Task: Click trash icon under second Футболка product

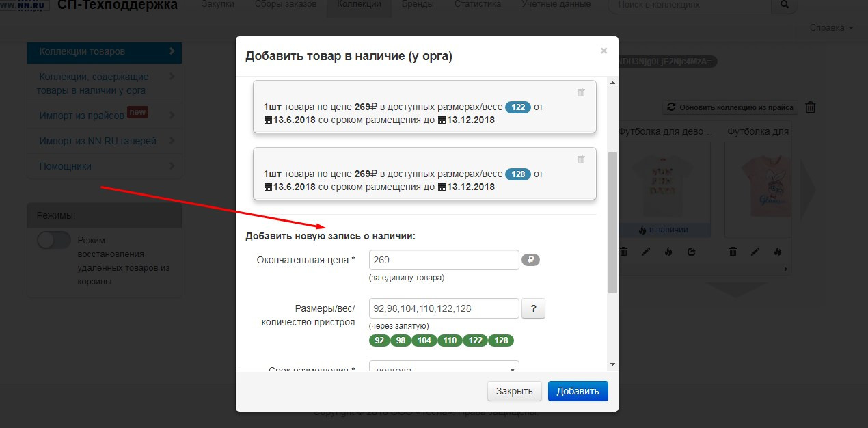Action: [733, 252]
